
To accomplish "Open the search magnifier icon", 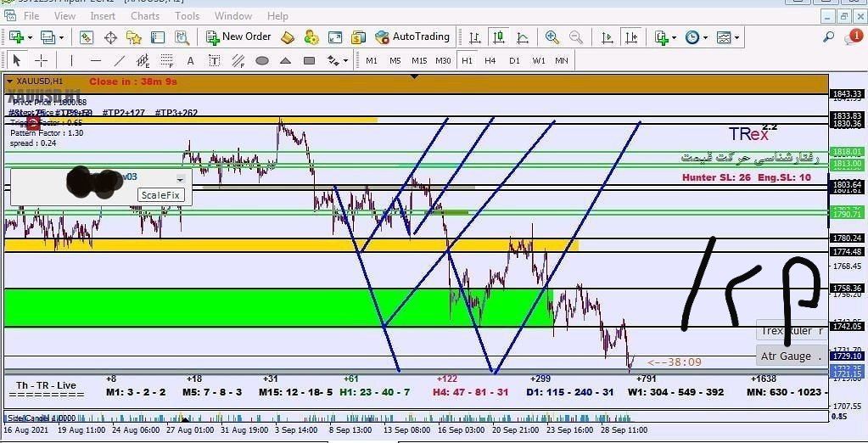I will [x=828, y=37].
